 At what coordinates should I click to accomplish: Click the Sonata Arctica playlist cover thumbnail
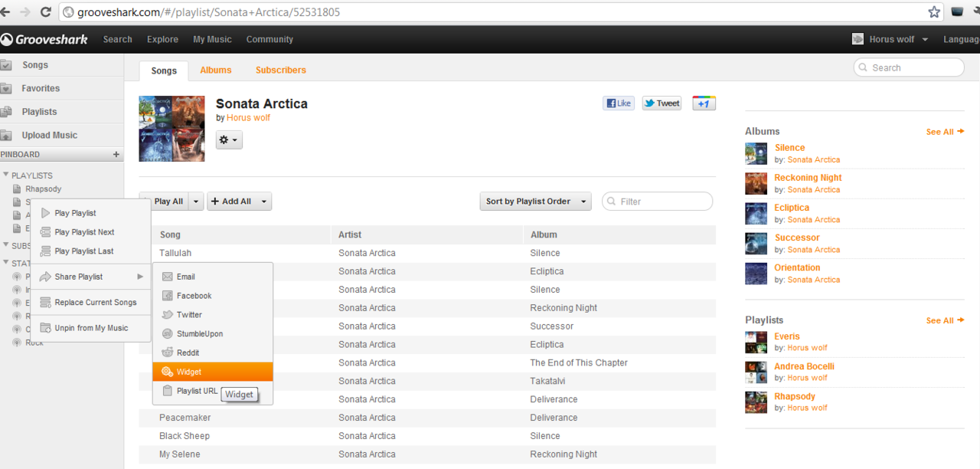click(171, 129)
